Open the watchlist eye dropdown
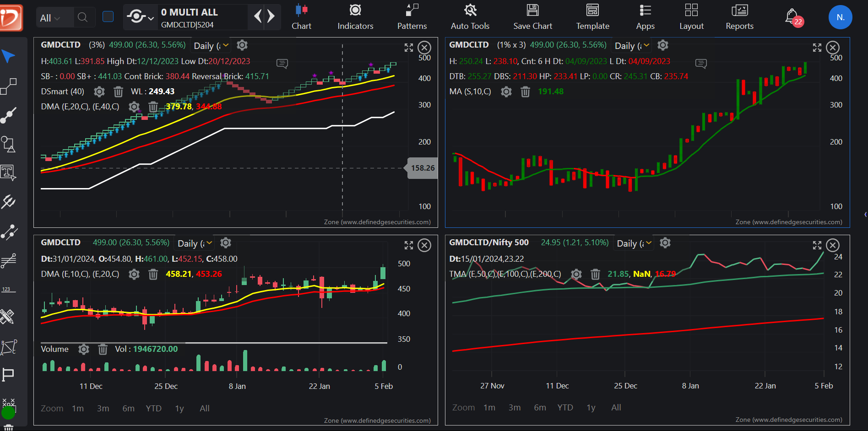The image size is (868, 431). click(x=141, y=17)
